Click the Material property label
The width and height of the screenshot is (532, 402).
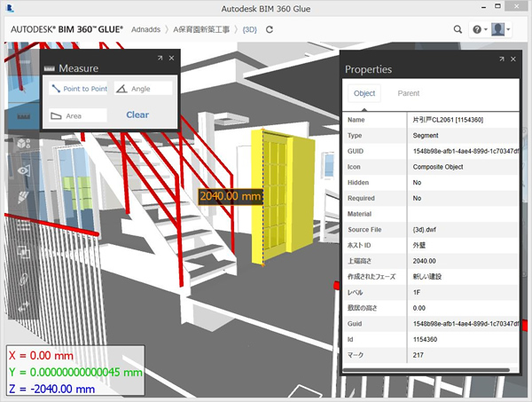(x=359, y=214)
